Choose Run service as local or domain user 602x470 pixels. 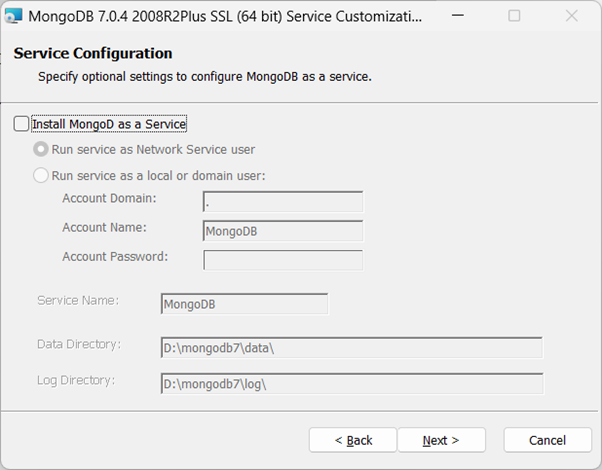pos(41,176)
